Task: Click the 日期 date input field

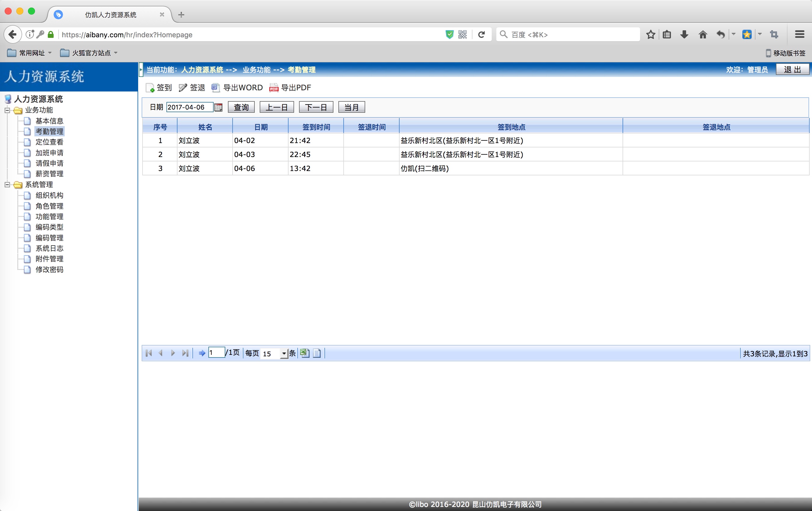Action: (189, 108)
